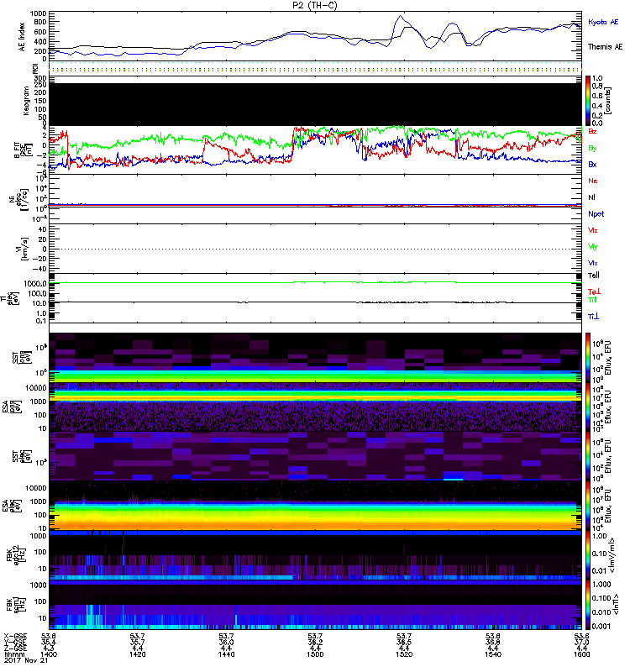The image size is (630, 672).
Task: Click the color bar labeled <|nT|>
Action: coord(588,605)
